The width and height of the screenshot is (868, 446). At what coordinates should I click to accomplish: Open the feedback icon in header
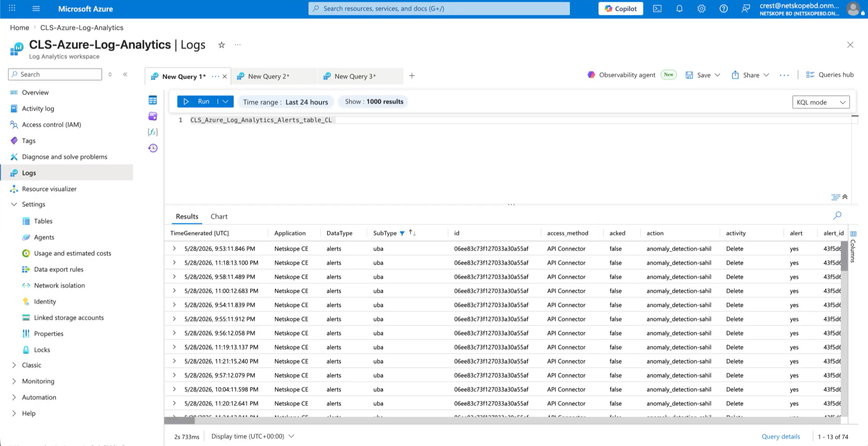(x=746, y=9)
